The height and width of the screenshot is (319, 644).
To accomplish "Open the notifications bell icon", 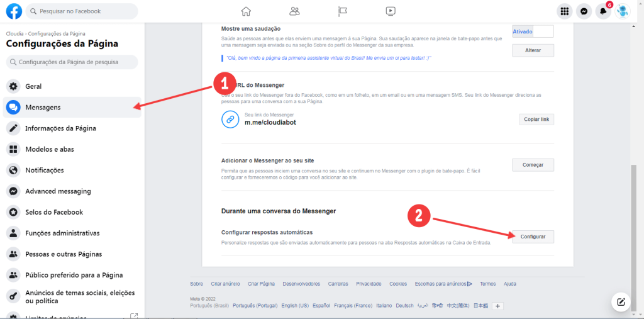I will tap(603, 11).
